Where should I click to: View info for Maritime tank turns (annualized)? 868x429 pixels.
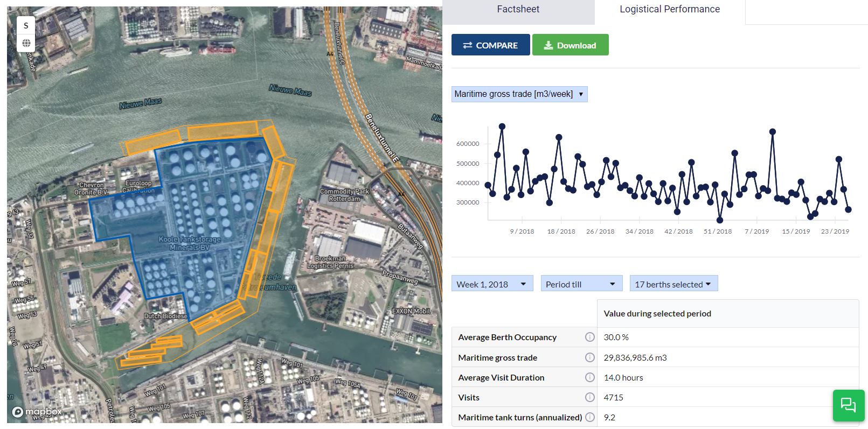pos(590,417)
